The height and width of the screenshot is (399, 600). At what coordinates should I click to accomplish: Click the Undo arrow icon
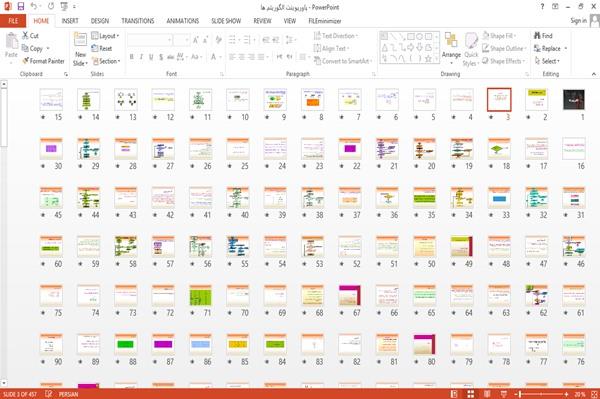(34, 7)
